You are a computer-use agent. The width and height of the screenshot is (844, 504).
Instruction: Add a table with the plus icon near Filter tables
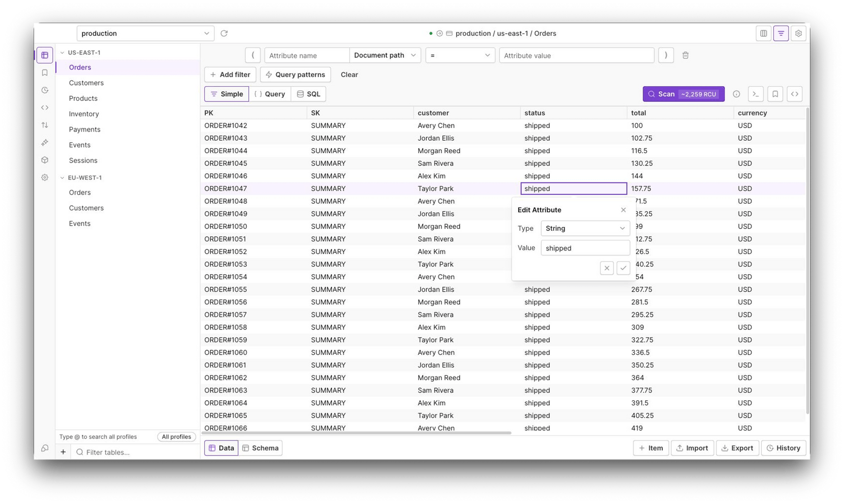63,452
